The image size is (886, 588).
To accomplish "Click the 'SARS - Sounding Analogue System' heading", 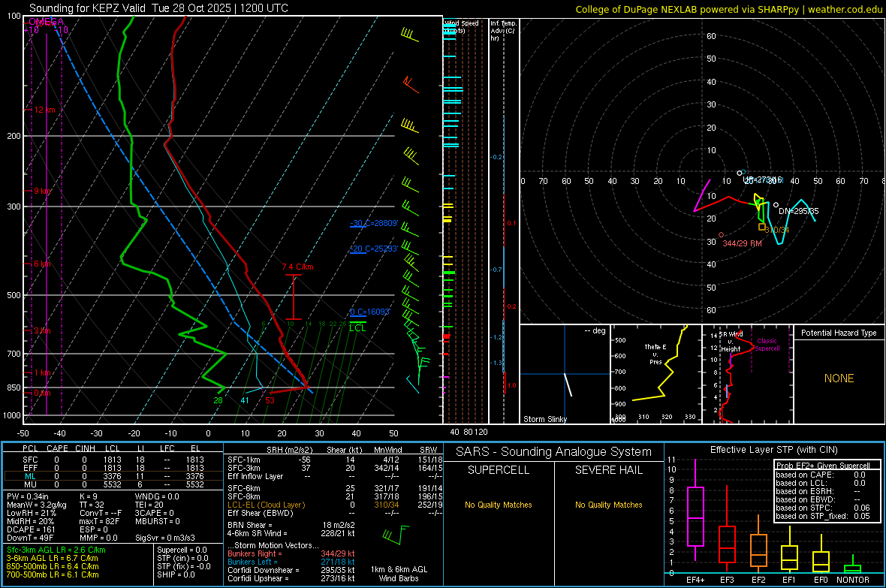I will [x=554, y=452].
